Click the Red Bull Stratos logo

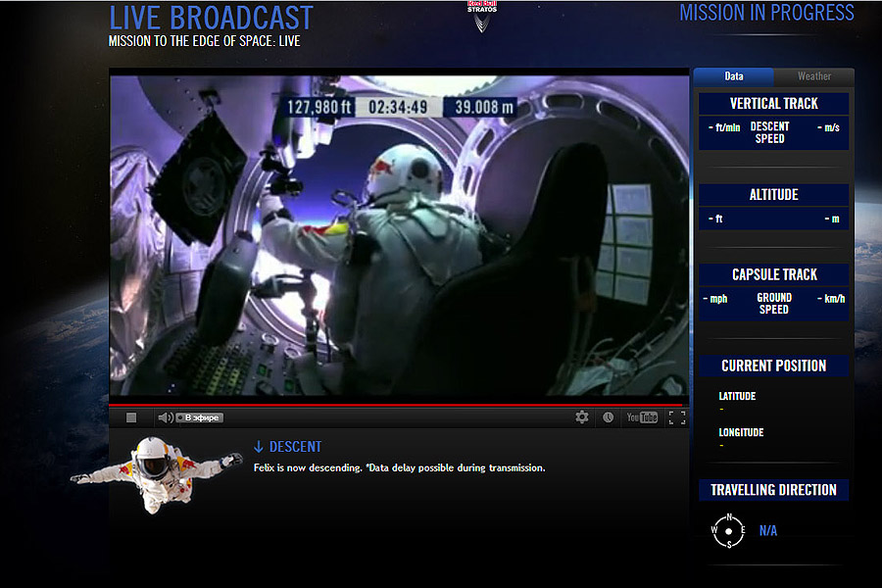tap(482, 16)
